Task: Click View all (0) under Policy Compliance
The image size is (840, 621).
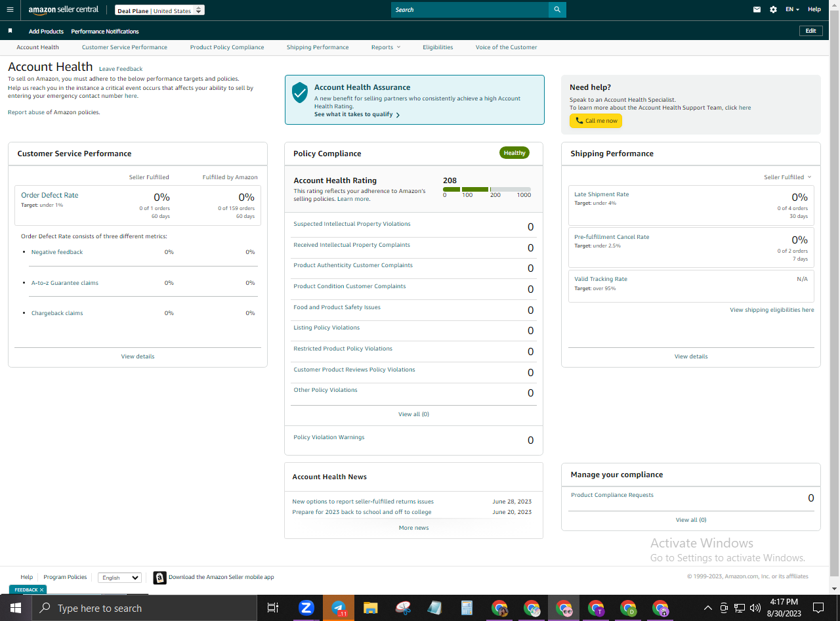Action: click(413, 414)
